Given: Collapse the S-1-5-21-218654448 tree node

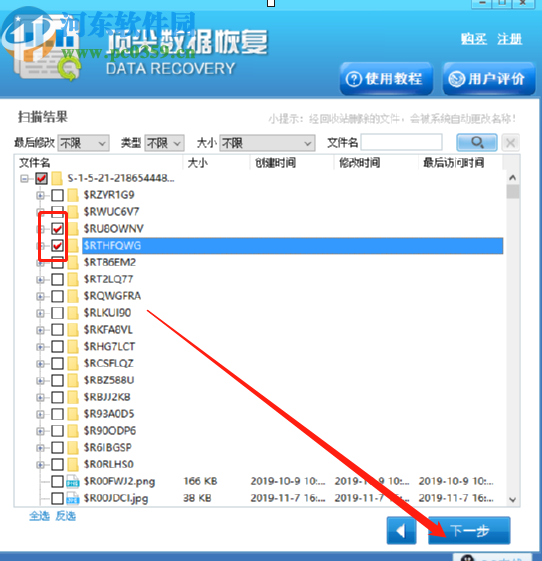Looking at the screenshot, I should tap(24, 178).
